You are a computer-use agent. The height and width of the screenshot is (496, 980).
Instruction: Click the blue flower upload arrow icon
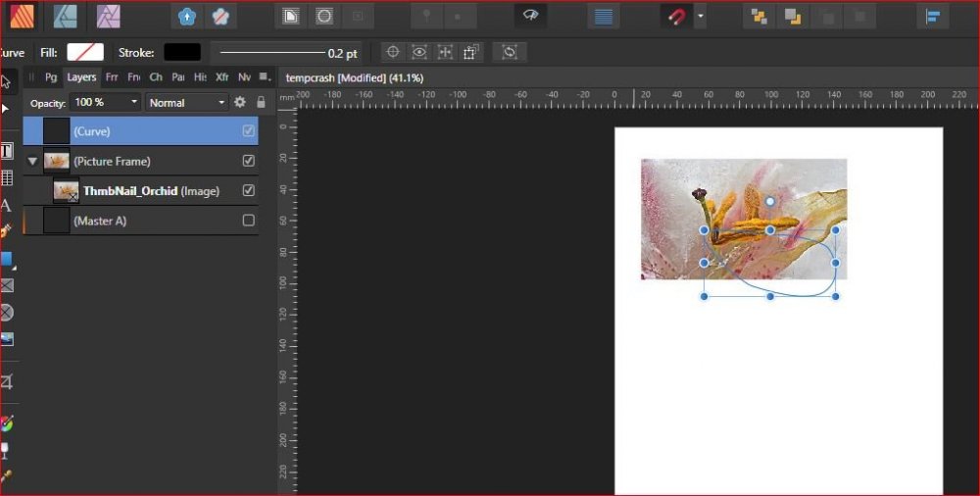click(187, 17)
